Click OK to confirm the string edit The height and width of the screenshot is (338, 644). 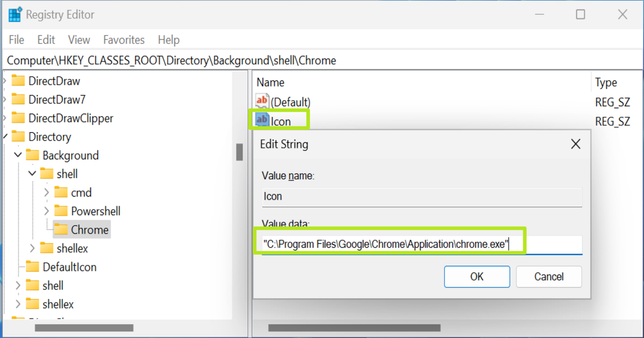pyautogui.click(x=477, y=276)
